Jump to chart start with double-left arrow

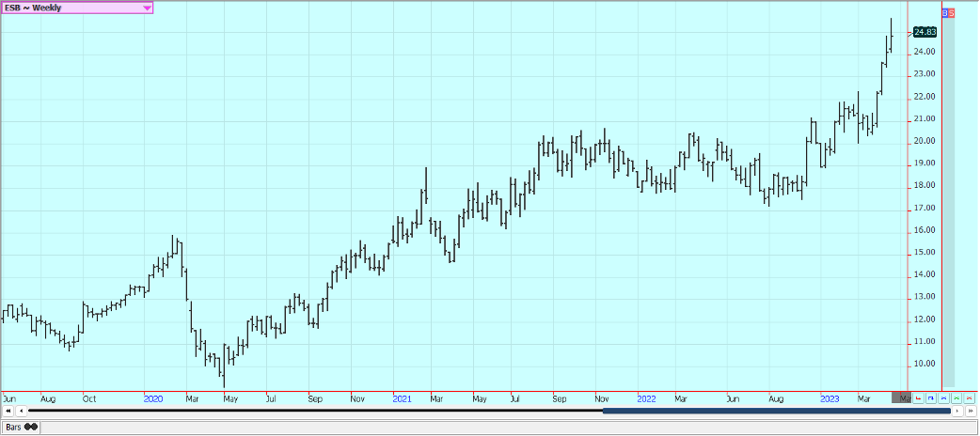[8, 411]
